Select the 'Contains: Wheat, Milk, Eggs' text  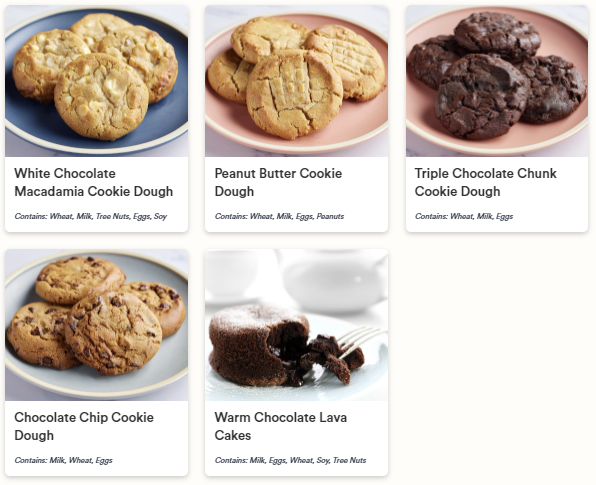pyautogui.click(x=464, y=216)
